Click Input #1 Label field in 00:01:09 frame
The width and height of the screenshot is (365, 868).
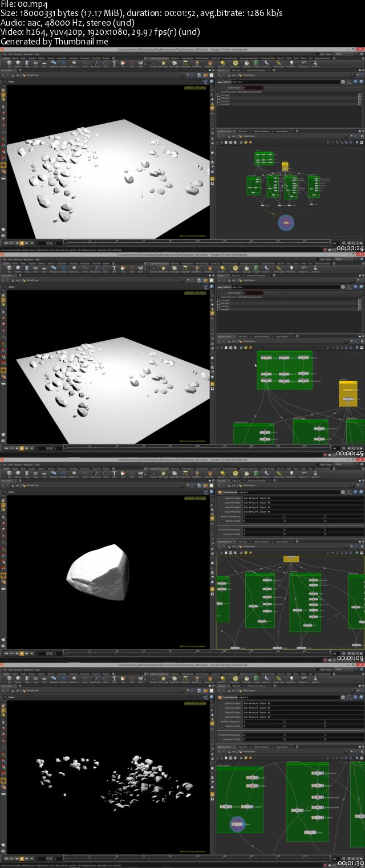coord(302,498)
